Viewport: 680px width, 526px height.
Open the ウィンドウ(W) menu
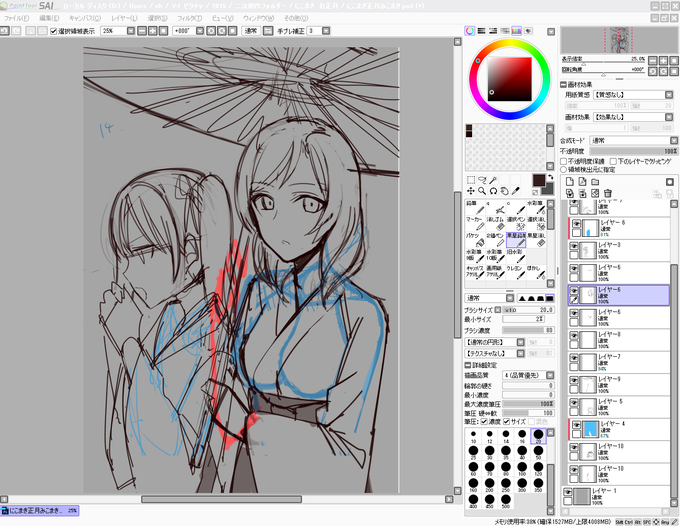[x=258, y=18]
